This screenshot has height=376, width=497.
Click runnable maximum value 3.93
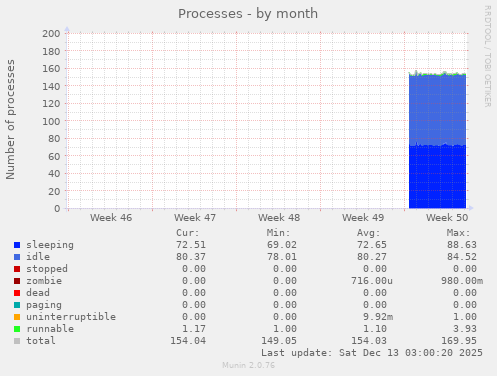point(465,329)
